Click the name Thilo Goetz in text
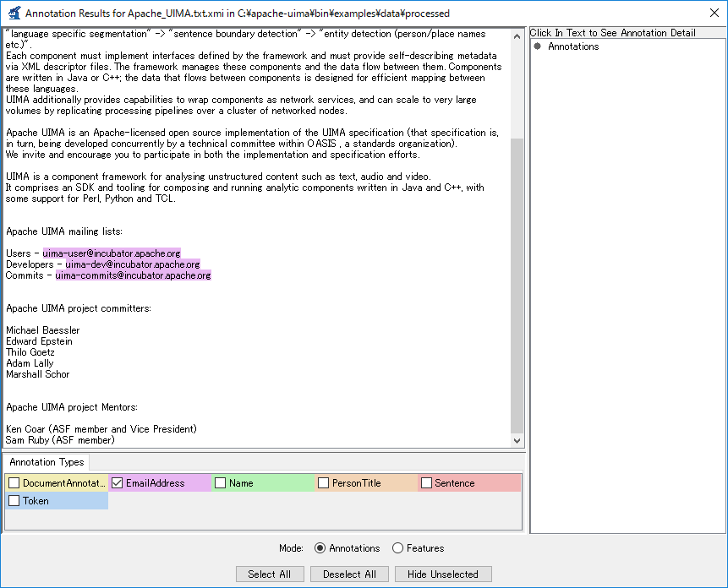This screenshot has height=588, width=728. point(30,352)
